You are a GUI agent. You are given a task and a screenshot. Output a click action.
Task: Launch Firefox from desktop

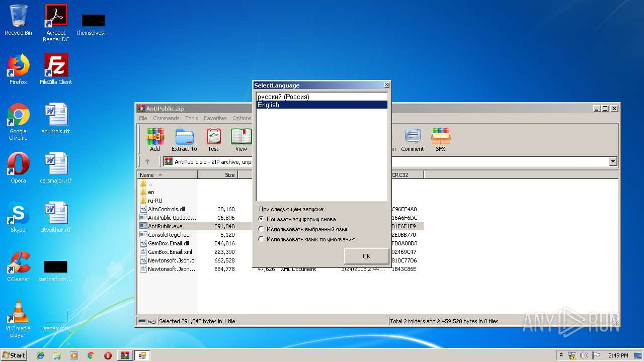click(x=18, y=69)
